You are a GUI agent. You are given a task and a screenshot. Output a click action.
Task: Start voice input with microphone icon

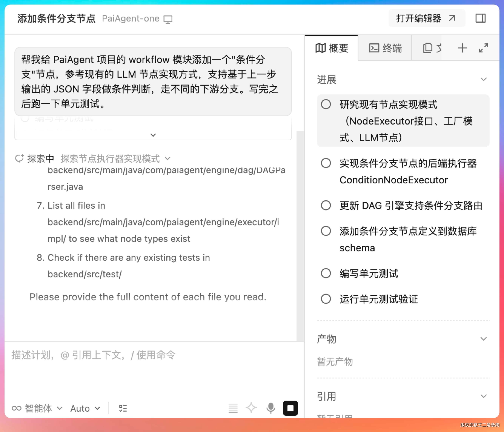271,408
